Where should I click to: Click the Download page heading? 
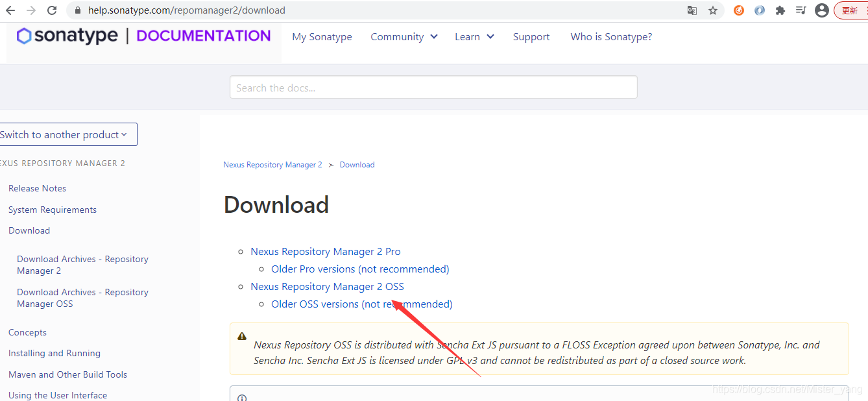coord(276,205)
